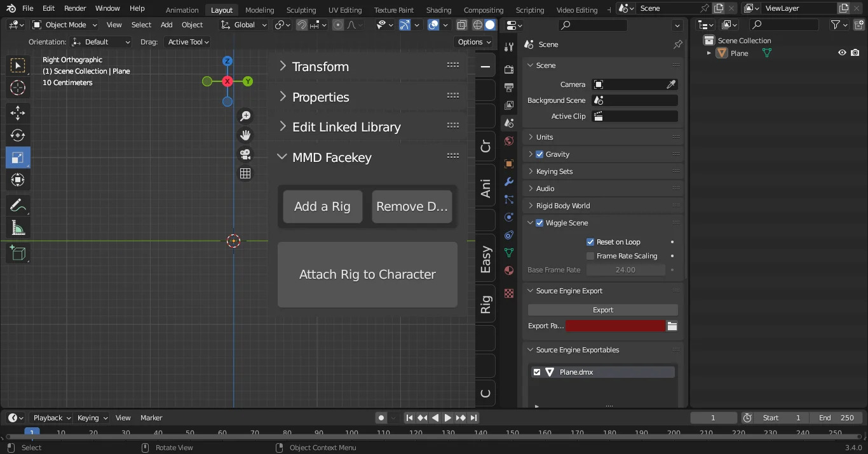The image size is (868, 454).
Task: Select the Move tool
Action: pos(18,113)
